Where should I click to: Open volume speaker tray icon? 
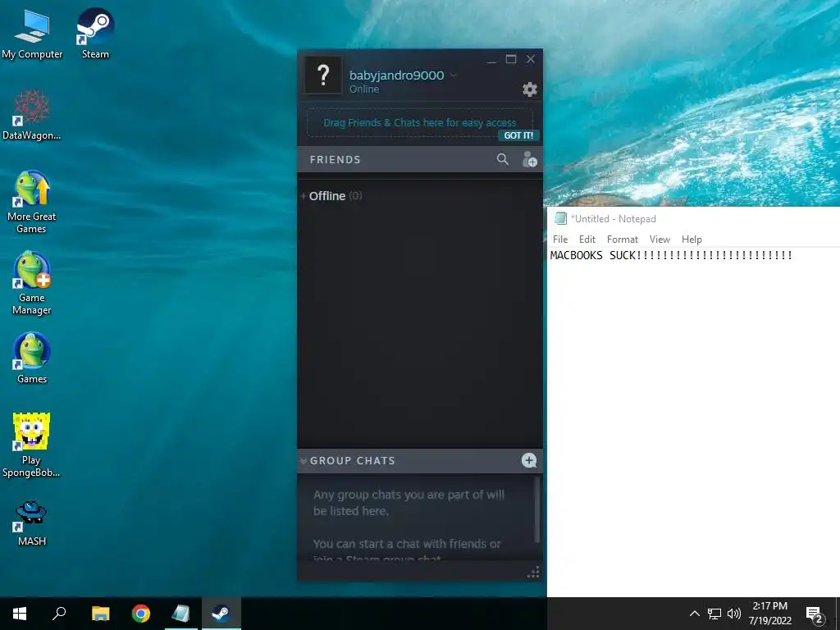click(734, 614)
